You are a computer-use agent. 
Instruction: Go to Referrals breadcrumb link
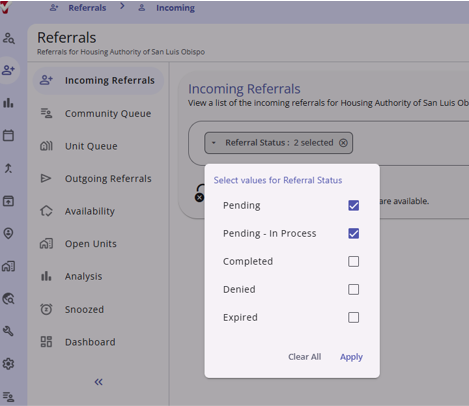pyautogui.click(x=87, y=8)
